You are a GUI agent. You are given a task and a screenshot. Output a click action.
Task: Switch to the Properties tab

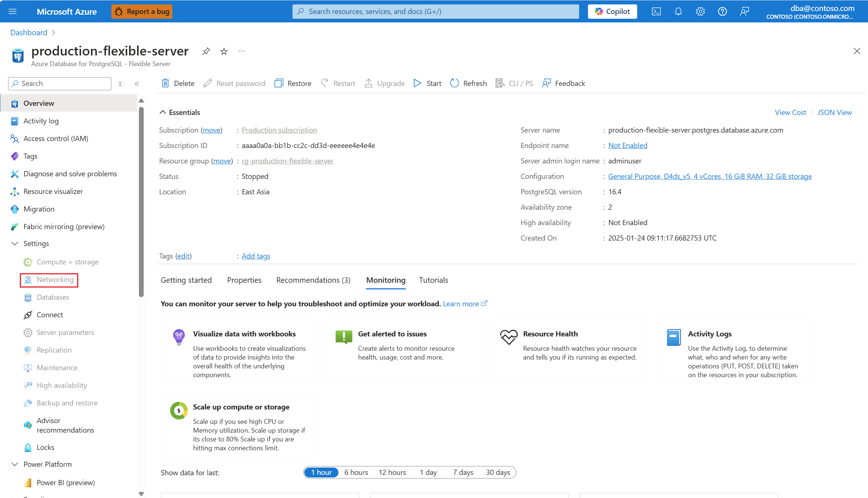pos(244,280)
